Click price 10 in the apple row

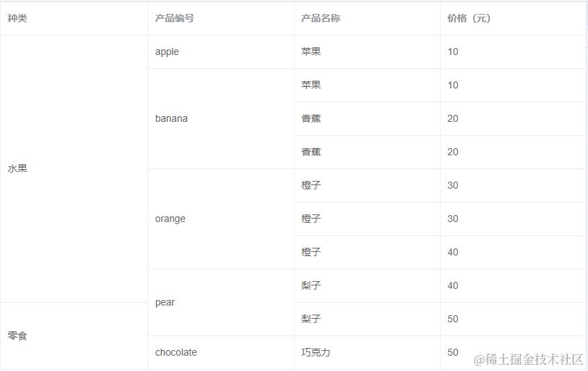click(453, 52)
